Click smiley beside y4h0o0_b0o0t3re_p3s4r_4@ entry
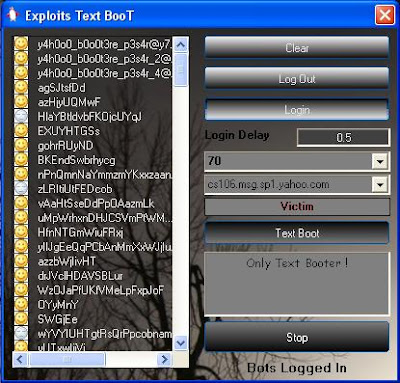Viewport: 400px width, 383px height. click(x=21, y=73)
